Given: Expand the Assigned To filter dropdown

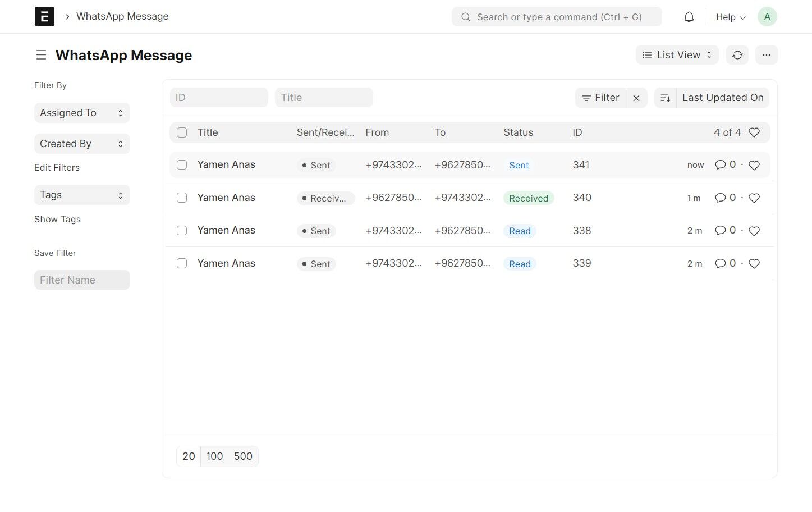Looking at the screenshot, I should coord(82,113).
